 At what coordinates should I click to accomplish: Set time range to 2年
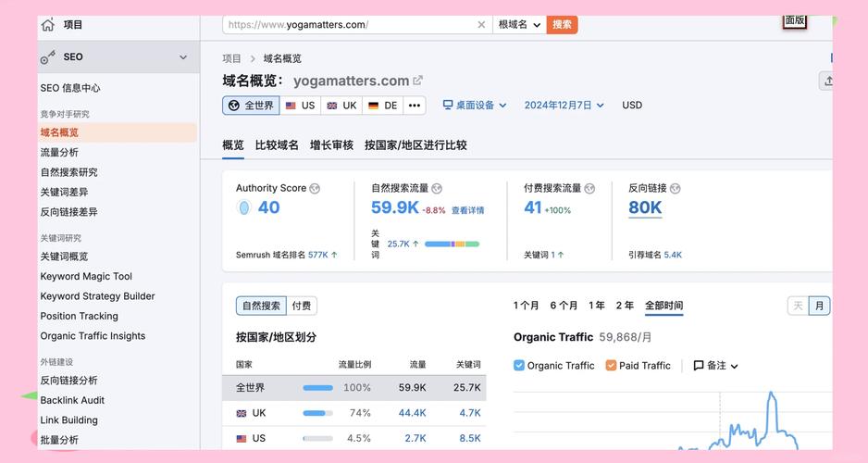click(x=625, y=306)
